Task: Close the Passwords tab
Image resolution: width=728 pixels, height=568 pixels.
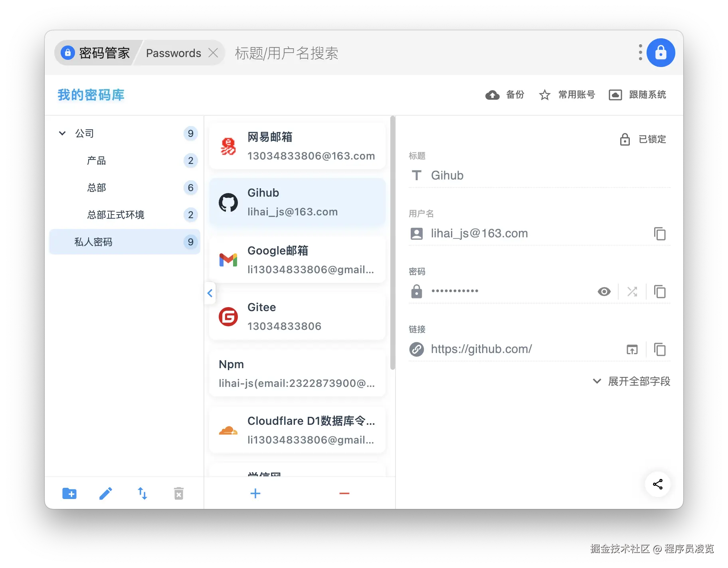Action: (x=214, y=53)
